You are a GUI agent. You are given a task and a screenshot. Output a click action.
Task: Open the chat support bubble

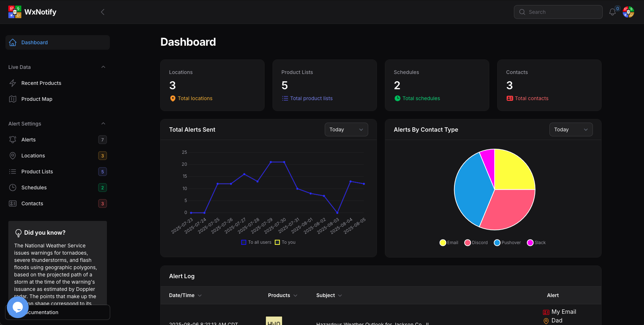point(18,307)
